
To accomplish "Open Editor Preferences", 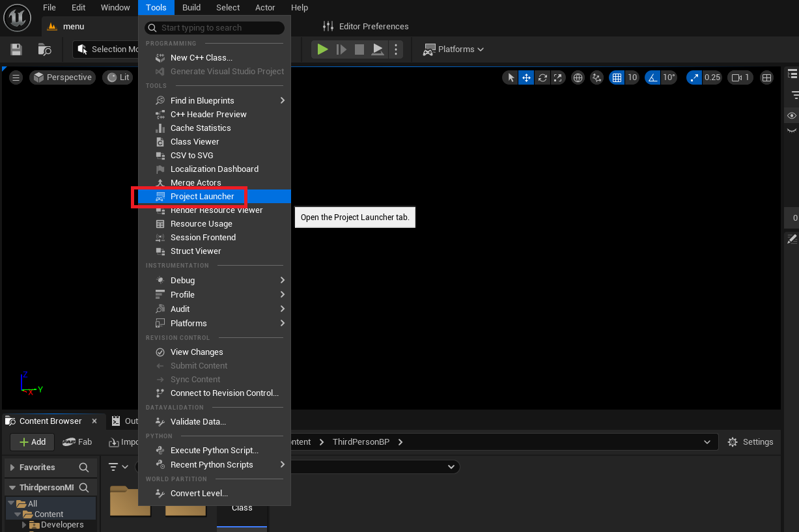I will click(365, 26).
